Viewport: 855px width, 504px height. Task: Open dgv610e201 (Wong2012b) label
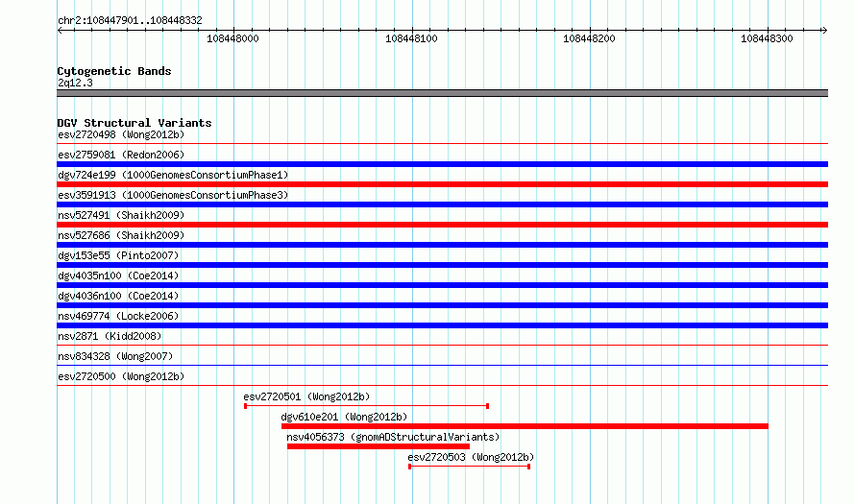(x=344, y=417)
